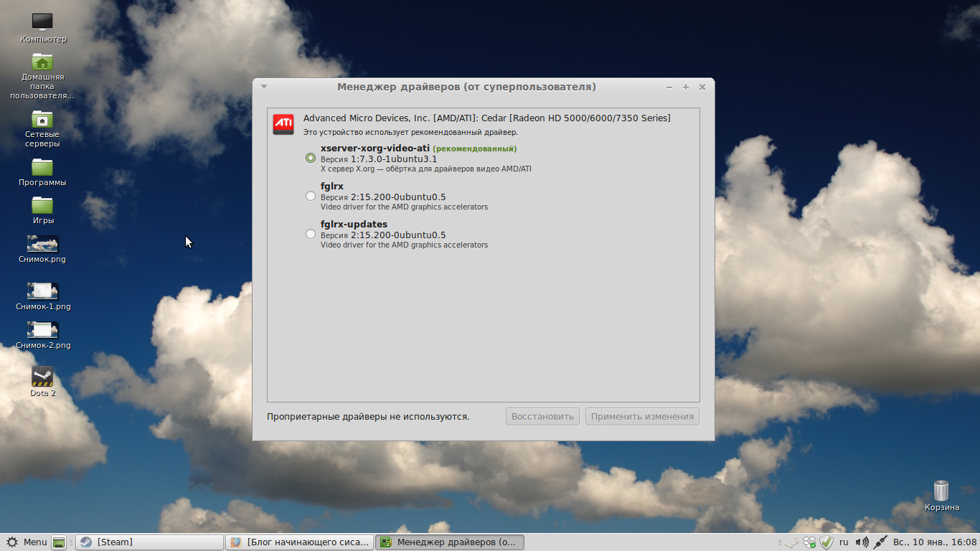Choose the fglrx-updates driver option
This screenshot has width=980, height=551.
[311, 234]
